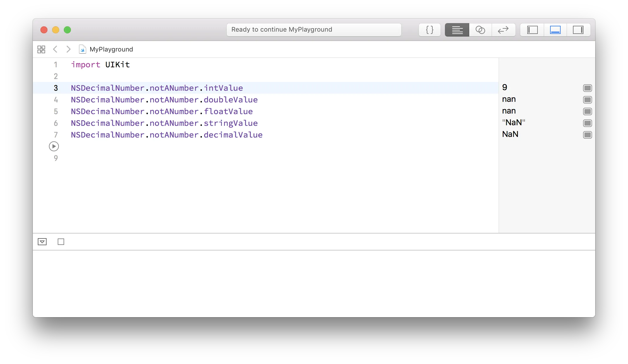Go forward to next file
Image resolution: width=628 pixels, height=364 pixels.
pos(68,49)
